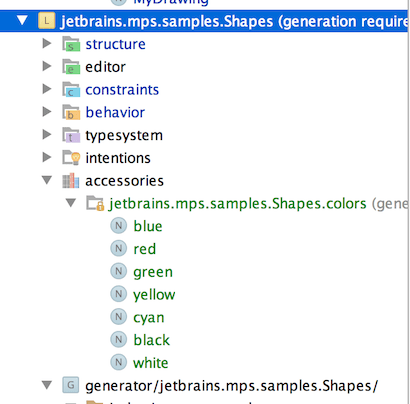410x404 pixels.
Task: Click the intentions lightbulb folder icon
Action: coord(71,158)
